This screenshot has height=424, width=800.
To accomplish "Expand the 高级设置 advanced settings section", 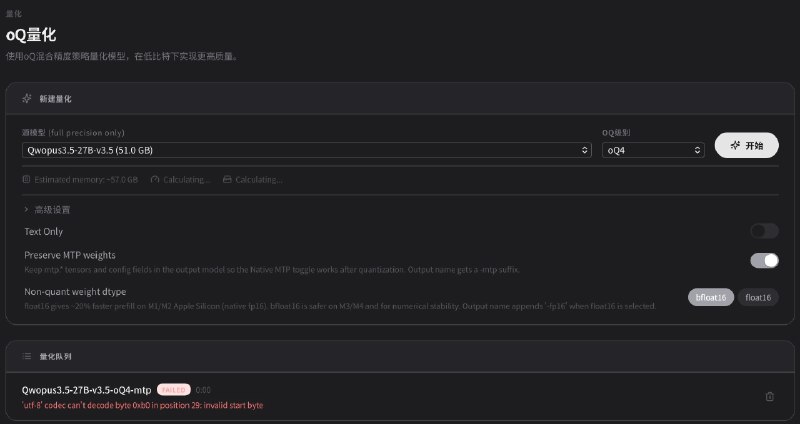I will (47, 209).
